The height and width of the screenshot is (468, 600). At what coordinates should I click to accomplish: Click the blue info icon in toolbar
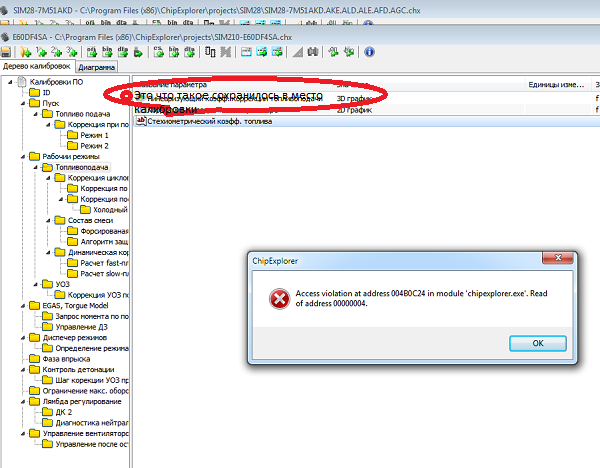[369, 51]
